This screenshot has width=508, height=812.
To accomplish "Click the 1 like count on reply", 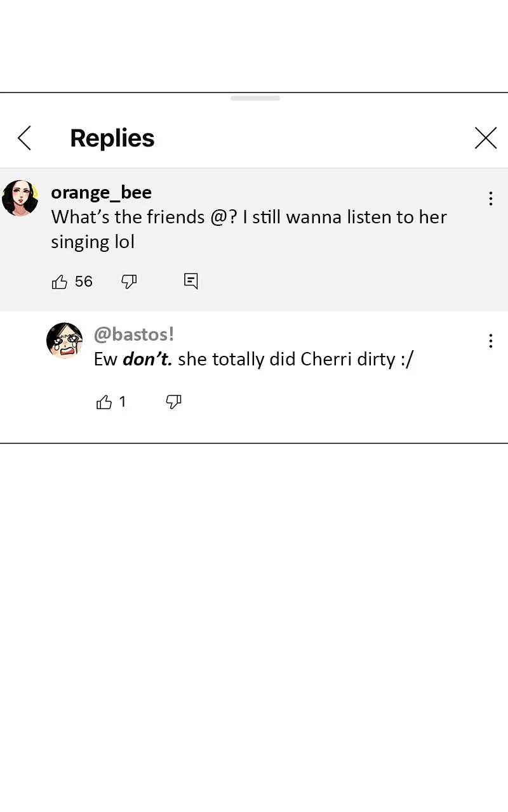I will [123, 402].
